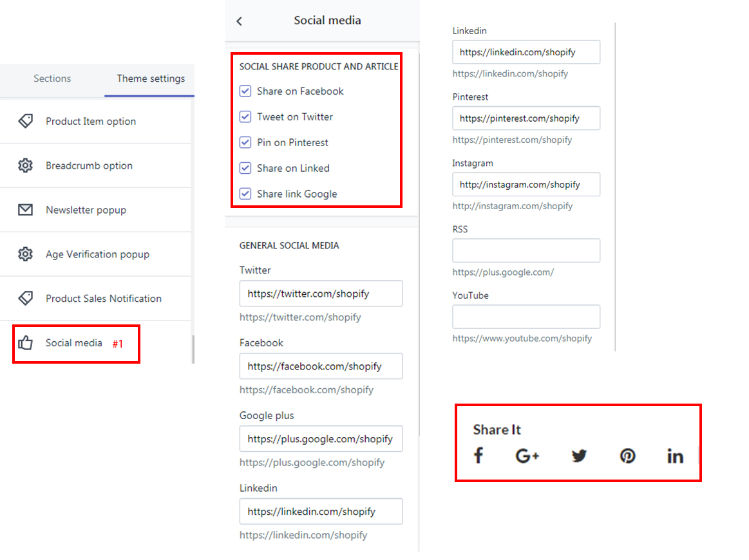
Task: Click the Twitter bird share icon
Action: pyautogui.click(x=579, y=456)
